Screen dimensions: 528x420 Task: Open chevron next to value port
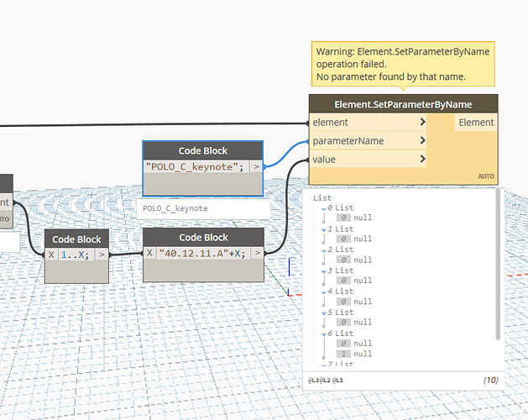(422, 159)
